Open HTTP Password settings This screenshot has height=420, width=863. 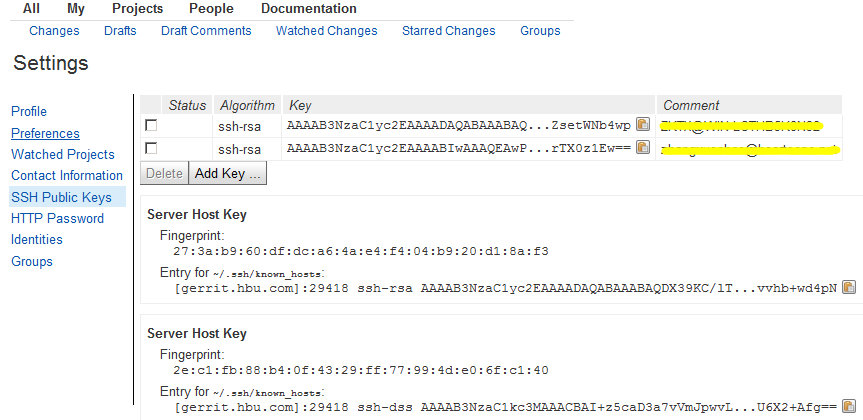57,219
